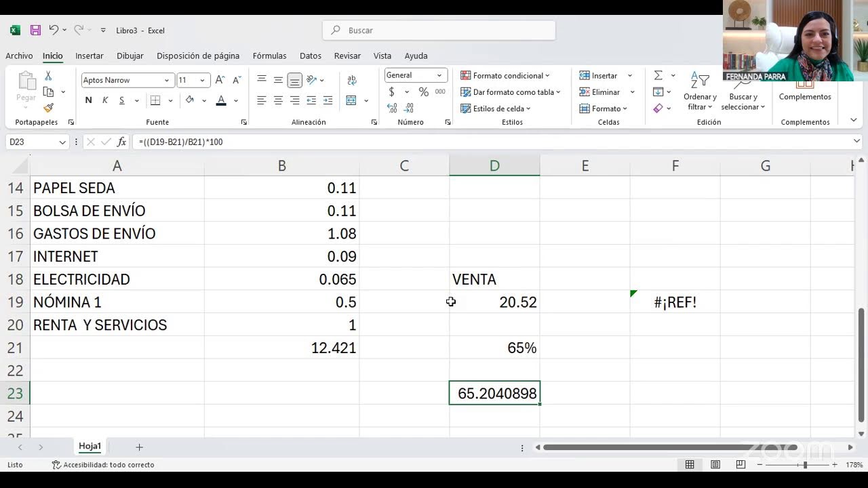Increase font size with the larger A

[220, 80]
